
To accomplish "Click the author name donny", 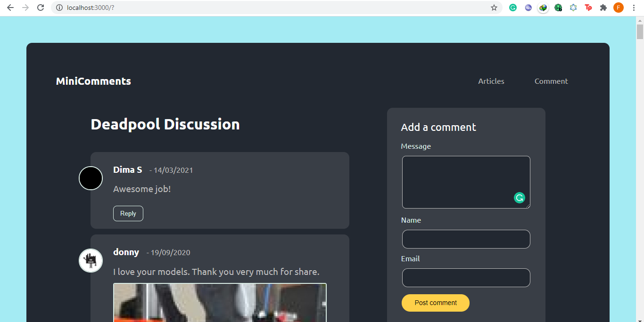I will (x=126, y=252).
